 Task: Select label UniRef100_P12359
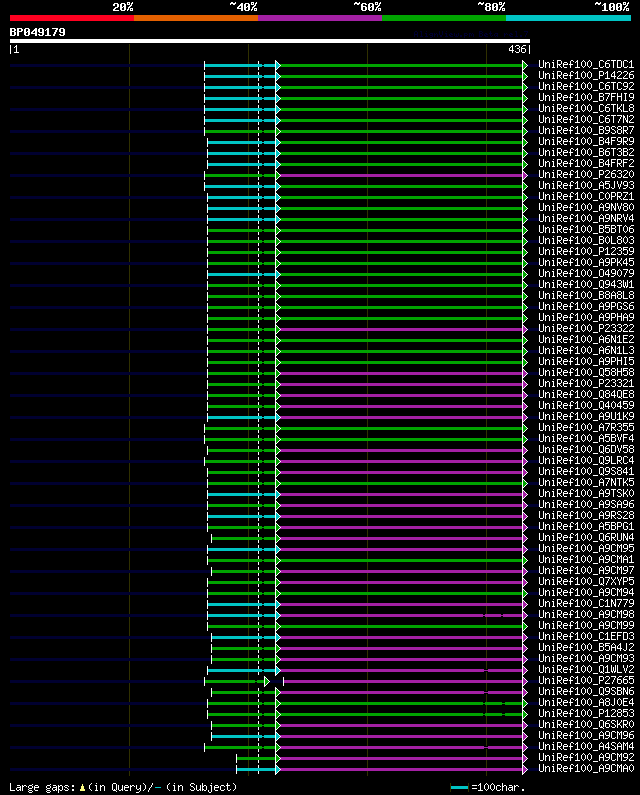586,251
